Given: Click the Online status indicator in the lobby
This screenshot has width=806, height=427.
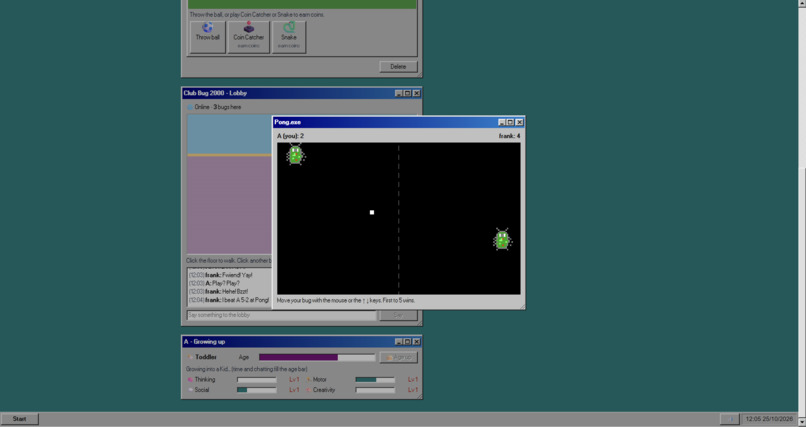Looking at the screenshot, I should point(190,107).
